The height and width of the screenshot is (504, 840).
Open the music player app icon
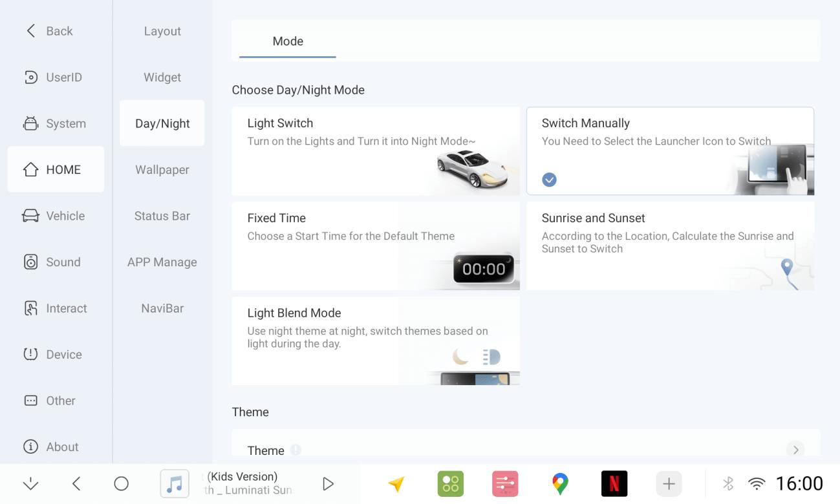point(175,483)
